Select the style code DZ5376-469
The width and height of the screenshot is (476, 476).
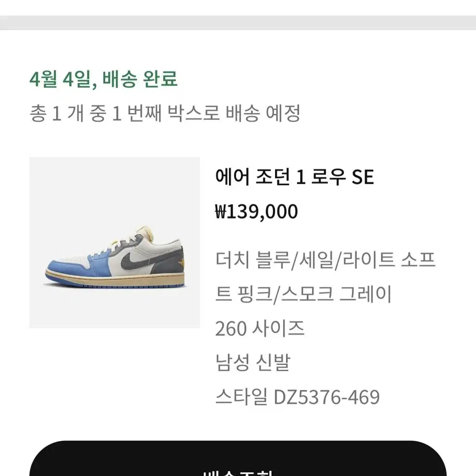[x=326, y=397]
